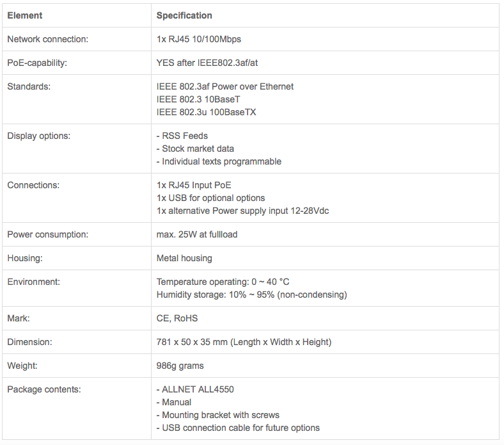Select the PoE-capability row label
Image resolution: width=504 pixels, height=445 pixels.
[37, 63]
